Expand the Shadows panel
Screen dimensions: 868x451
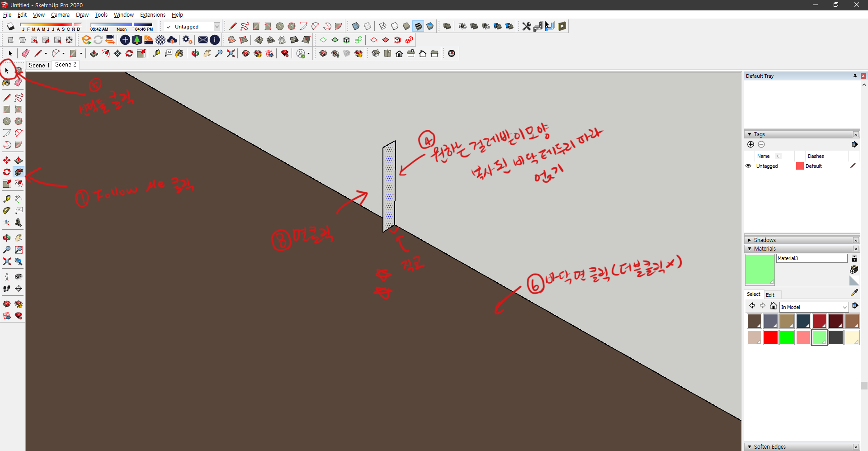click(x=749, y=240)
